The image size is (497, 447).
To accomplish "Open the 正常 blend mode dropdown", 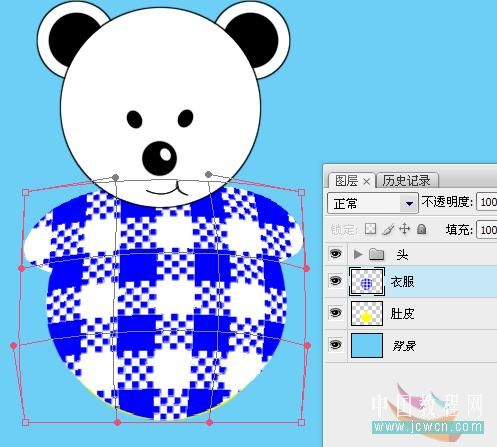I will click(373, 203).
